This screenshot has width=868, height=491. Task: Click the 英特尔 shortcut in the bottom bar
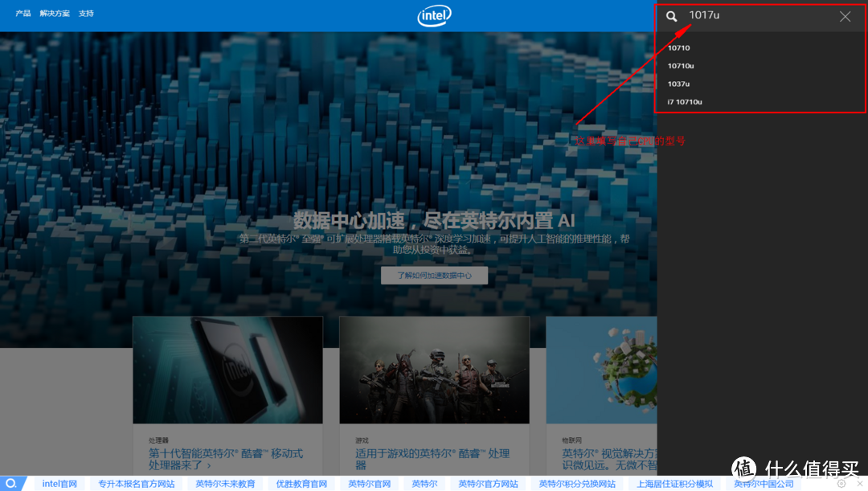coord(424,484)
